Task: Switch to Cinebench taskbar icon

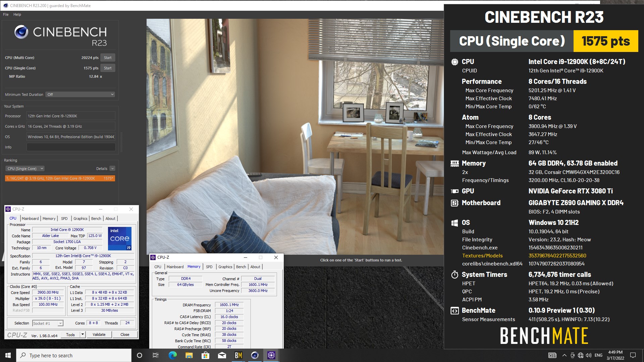Action: click(255, 355)
